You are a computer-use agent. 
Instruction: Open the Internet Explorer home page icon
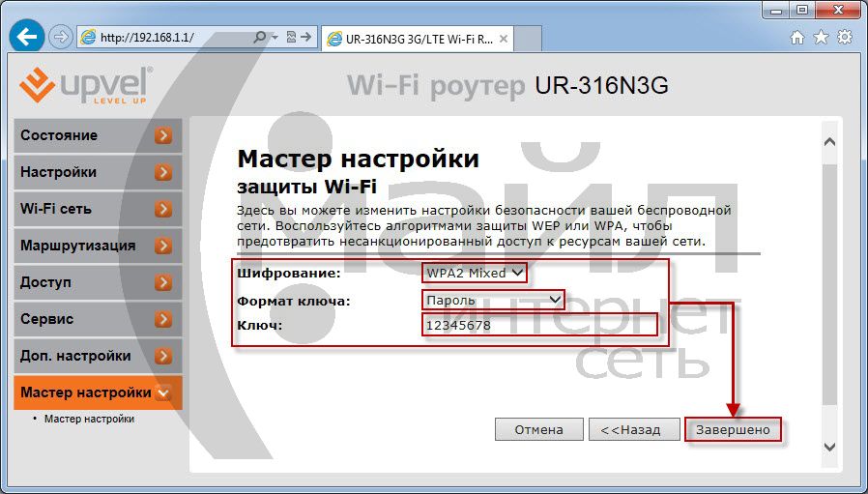click(797, 38)
